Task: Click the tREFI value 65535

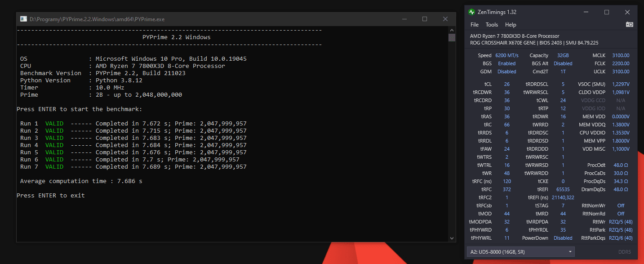Action: click(563, 189)
